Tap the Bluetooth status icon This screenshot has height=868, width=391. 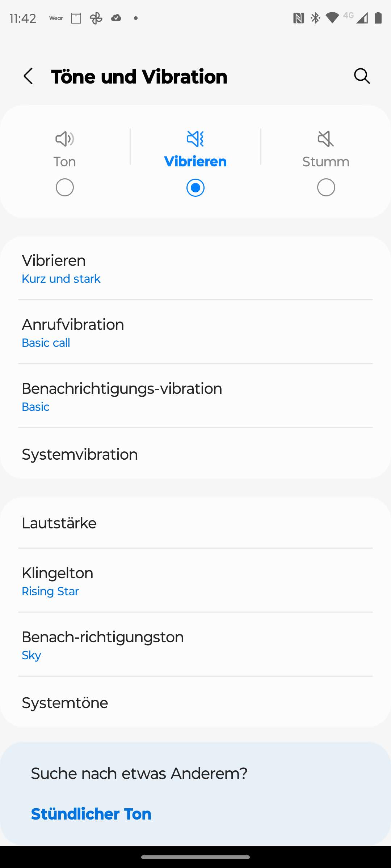315,18
